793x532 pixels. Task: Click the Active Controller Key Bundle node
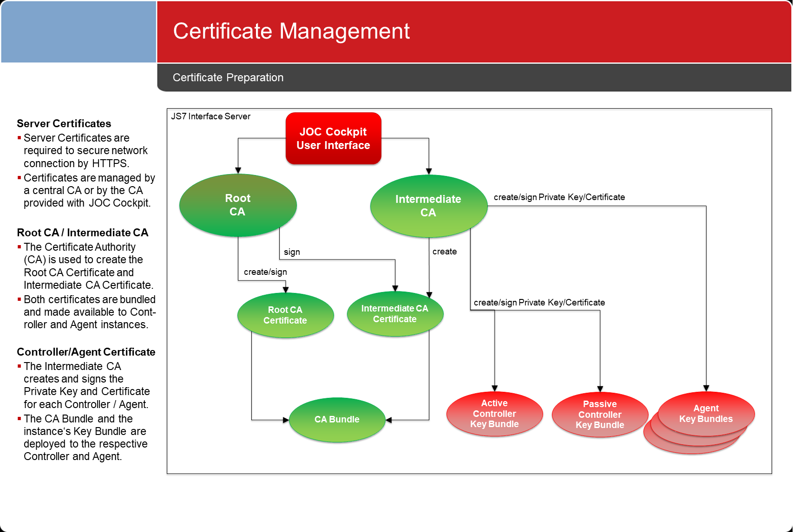click(494, 414)
